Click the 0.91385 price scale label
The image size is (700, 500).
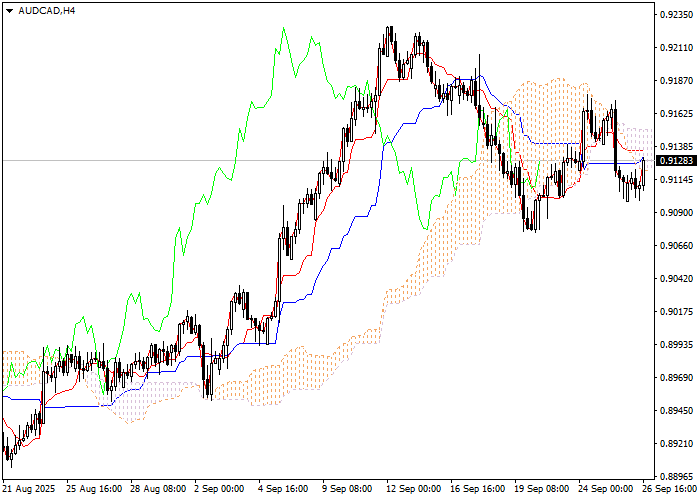(677, 147)
